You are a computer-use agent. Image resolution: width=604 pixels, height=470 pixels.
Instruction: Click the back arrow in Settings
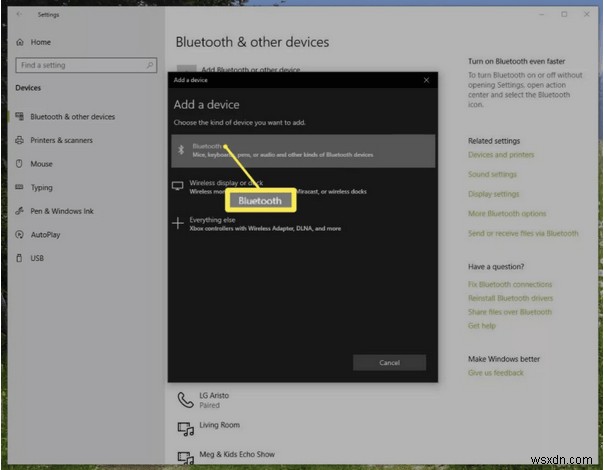point(19,14)
